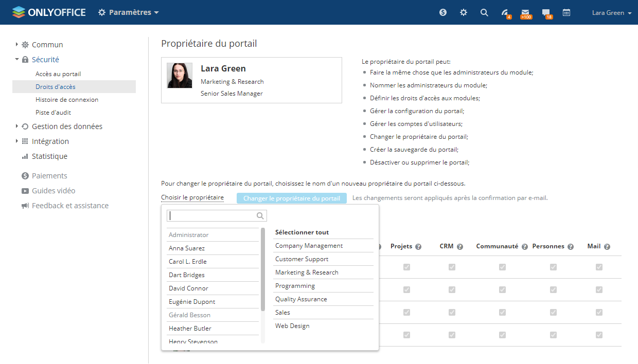Screen dimensions: 638x364
Task: Toggle the Communauté checkbox in the top row
Action: (x=502, y=267)
